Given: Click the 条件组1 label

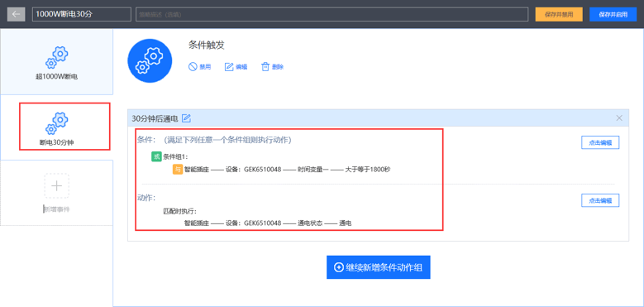Looking at the screenshot, I should pyautogui.click(x=175, y=156).
